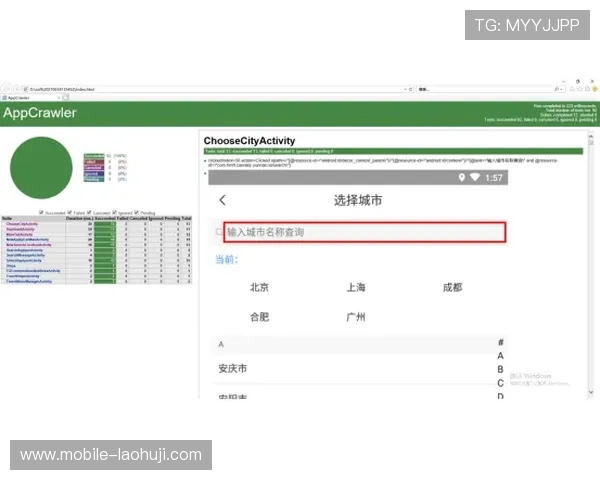Toggle the Ignored filter checkbox
This screenshot has height=480, width=600.
pos(114,212)
